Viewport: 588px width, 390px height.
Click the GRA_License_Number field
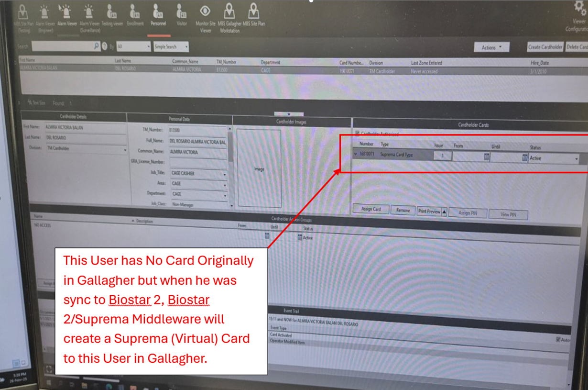(x=197, y=163)
